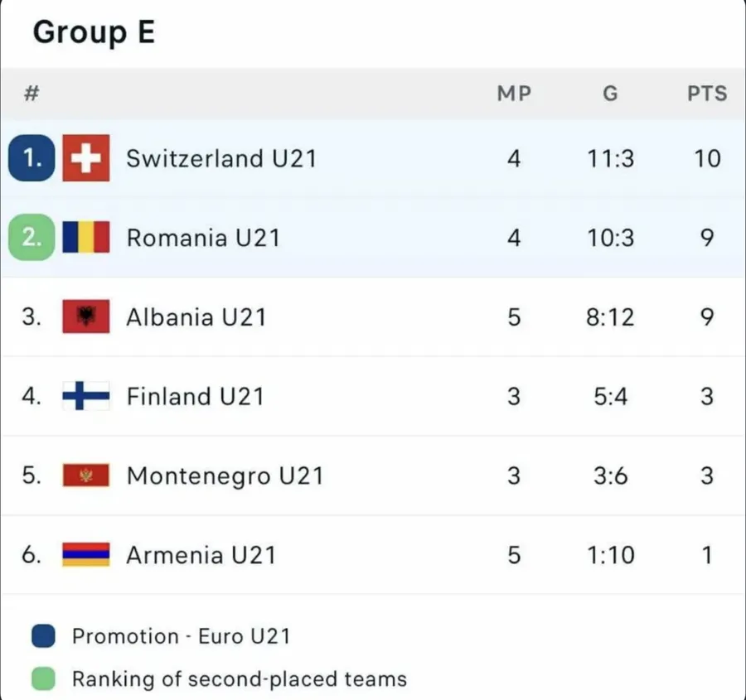Click the Armenia flag icon

(86, 555)
